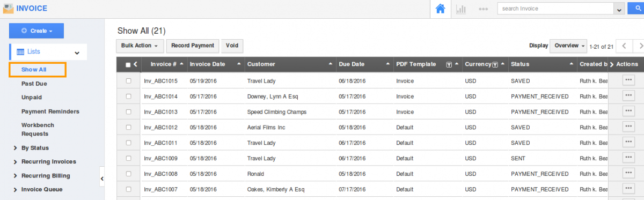Check the Inv_ABC1012 row checkbox
Screen dimensions: 644x200
(128, 128)
